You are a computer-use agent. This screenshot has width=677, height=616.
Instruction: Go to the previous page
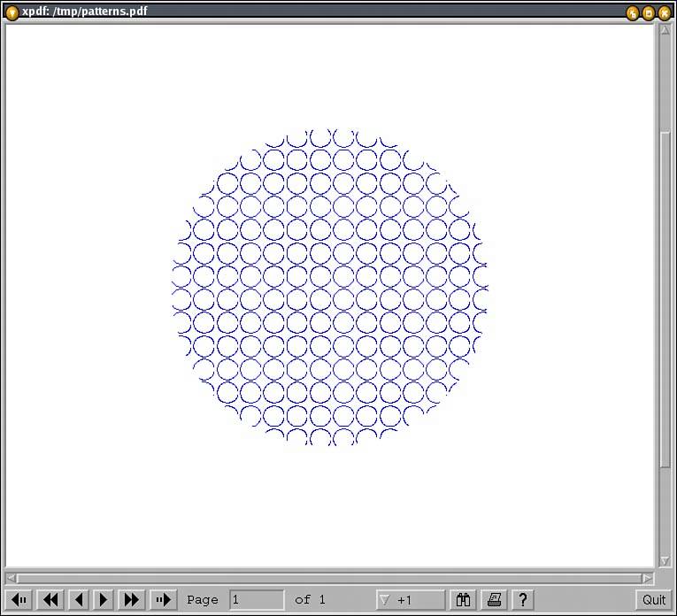pyautogui.click(x=79, y=600)
